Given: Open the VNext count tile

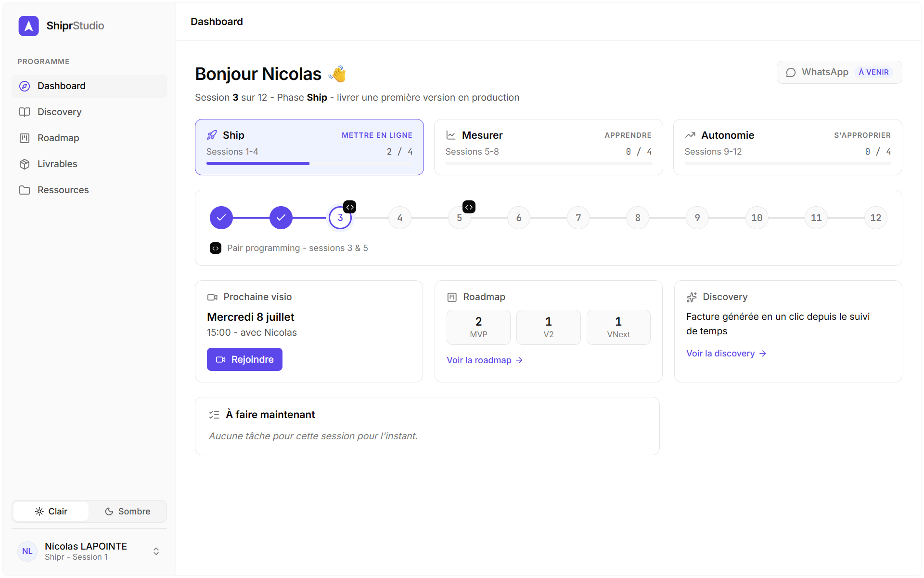Looking at the screenshot, I should tap(618, 327).
